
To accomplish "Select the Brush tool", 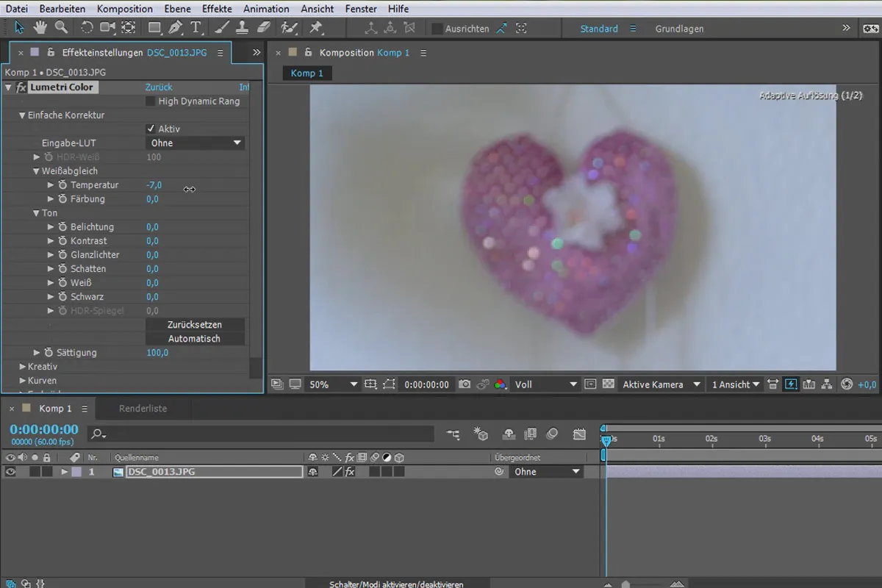I will click(222, 28).
